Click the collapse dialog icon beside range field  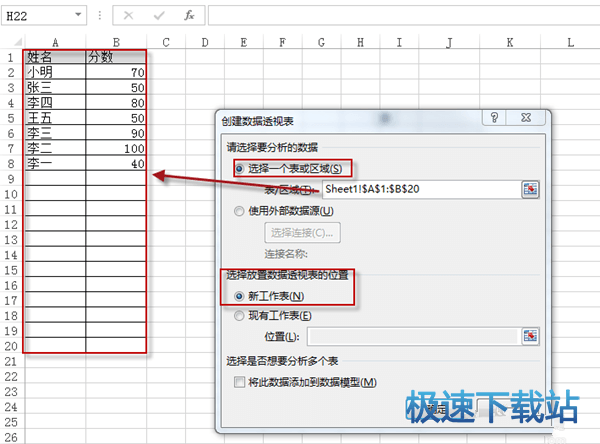(530, 189)
